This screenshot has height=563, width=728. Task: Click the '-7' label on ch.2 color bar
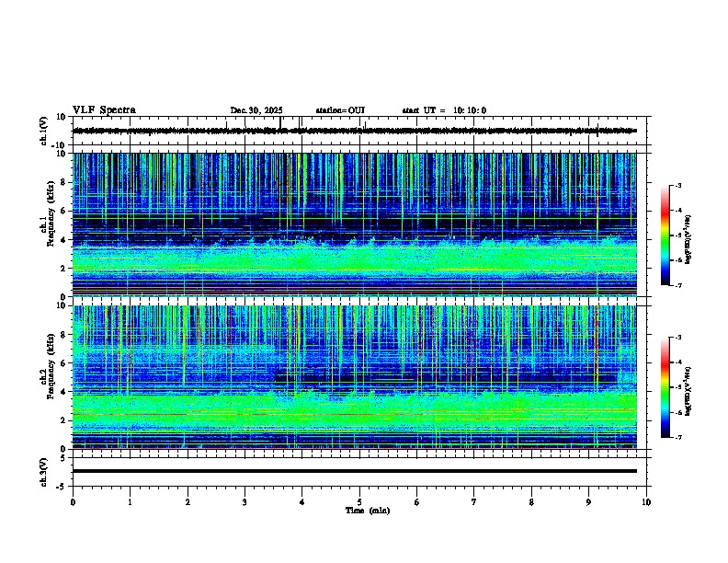pos(677,437)
